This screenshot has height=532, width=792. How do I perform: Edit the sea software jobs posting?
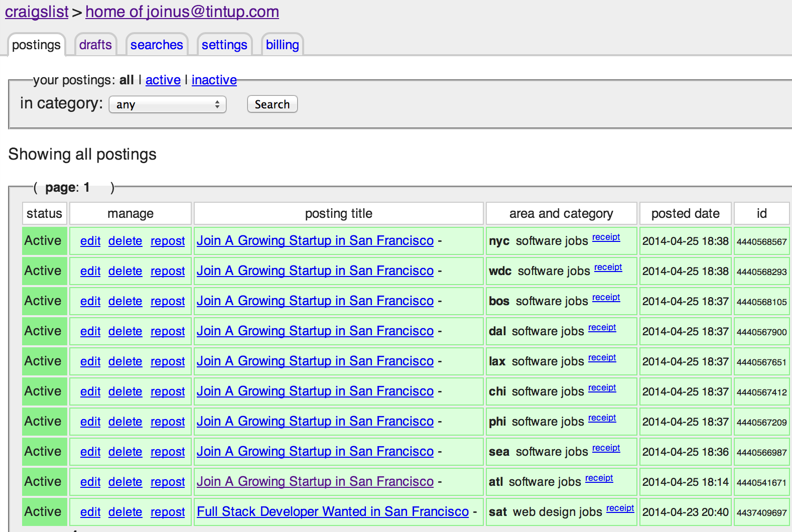(x=90, y=452)
